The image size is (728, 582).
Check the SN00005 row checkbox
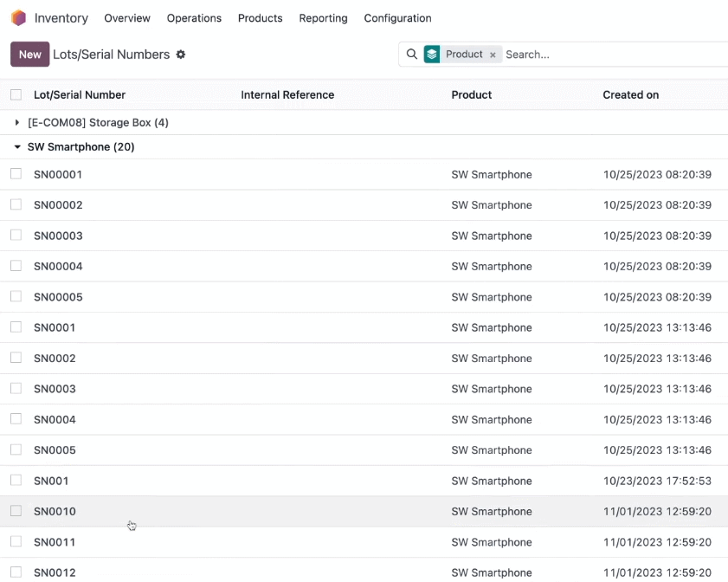click(x=16, y=296)
